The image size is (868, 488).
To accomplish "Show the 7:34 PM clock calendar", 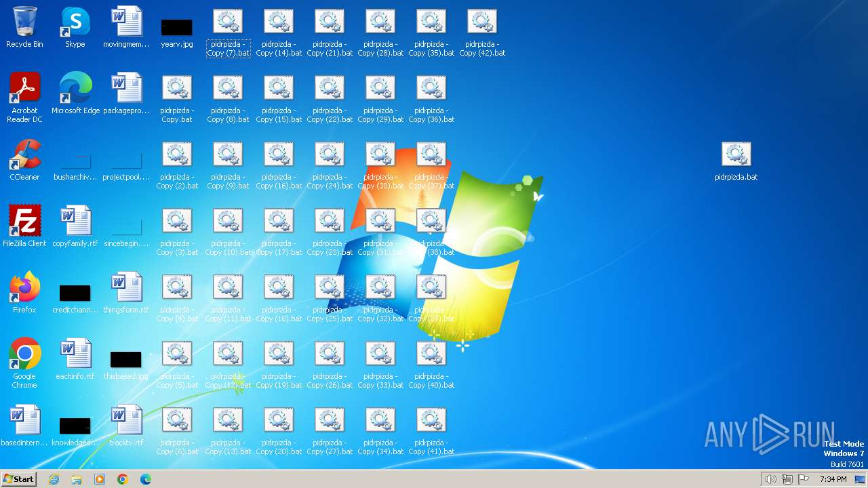I will tap(833, 479).
